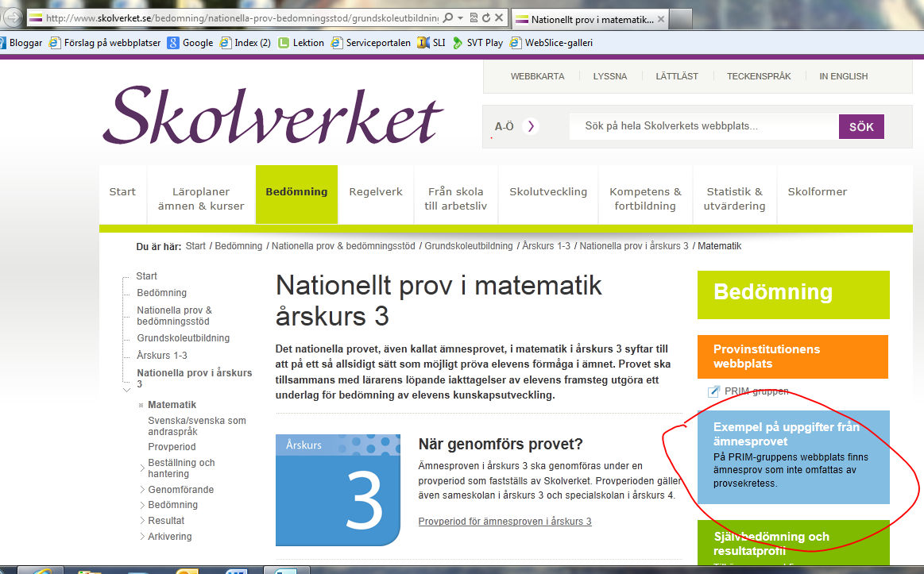Expand Beställning och hantering in the sidebar
This screenshot has height=574, width=924.
(142, 468)
